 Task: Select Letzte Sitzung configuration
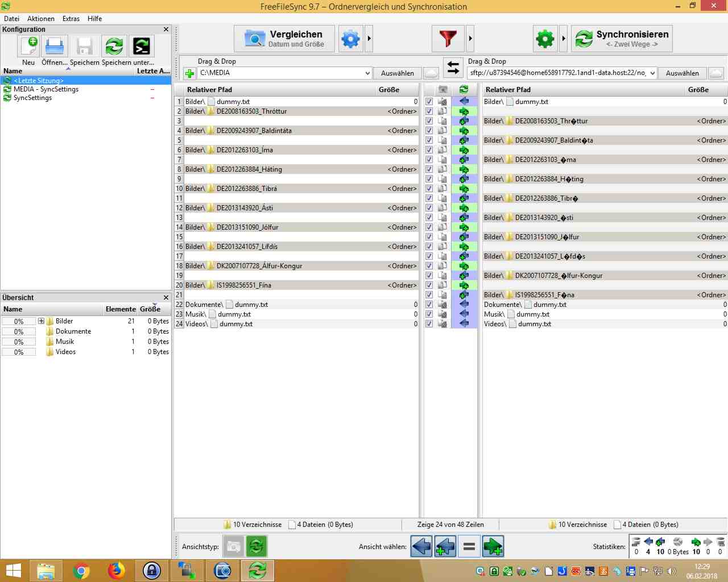pyautogui.click(x=85, y=81)
